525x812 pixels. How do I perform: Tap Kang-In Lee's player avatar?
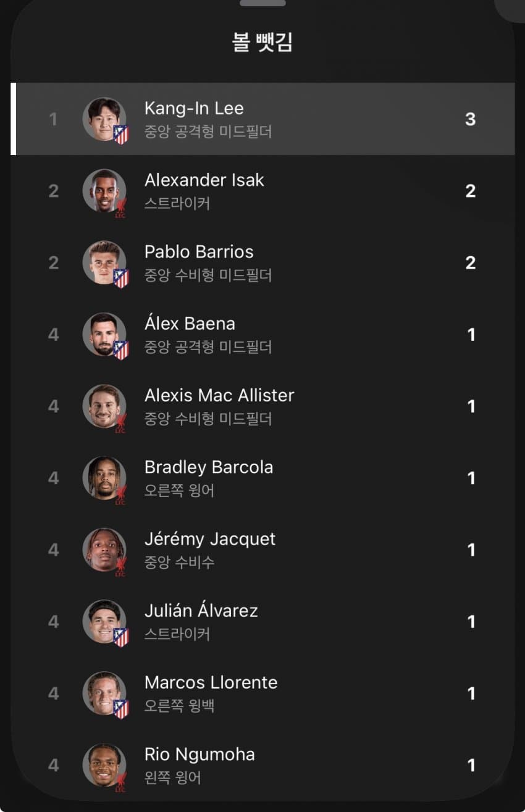(x=104, y=119)
